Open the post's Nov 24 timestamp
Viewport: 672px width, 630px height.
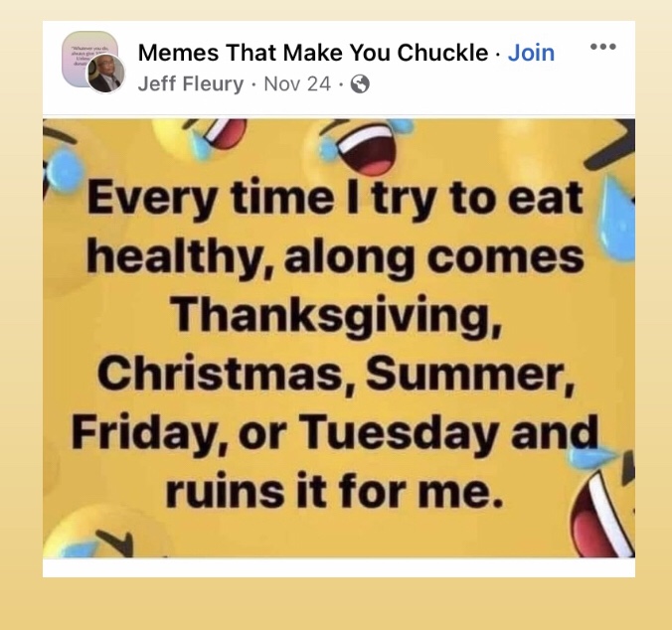tap(297, 83)
